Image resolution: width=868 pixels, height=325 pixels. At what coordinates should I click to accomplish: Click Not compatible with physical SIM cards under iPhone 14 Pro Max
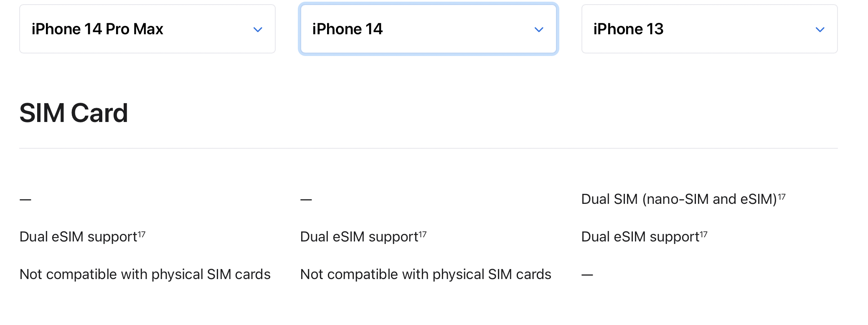click(x=145, y=274)
